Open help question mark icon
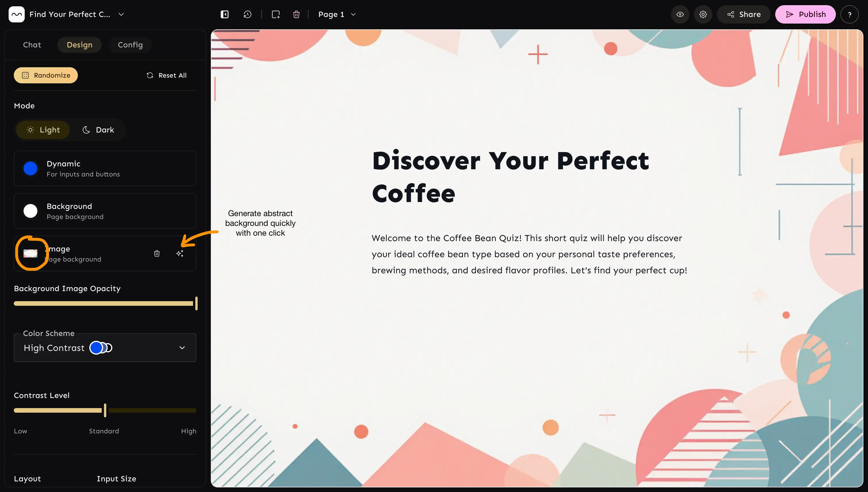This screenshot has width=868, height=492. coord(849,14)
